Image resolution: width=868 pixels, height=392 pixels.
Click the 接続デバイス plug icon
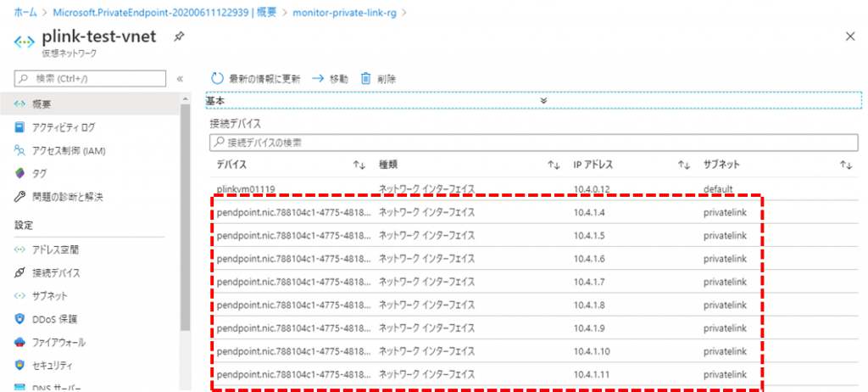tap(20, 273)
